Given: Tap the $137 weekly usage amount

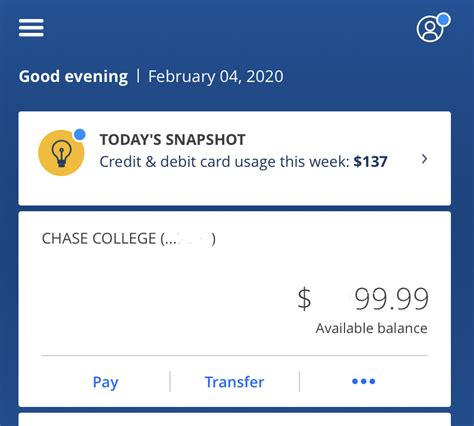Looking at the screenshot, I should [x=370, y=162].
